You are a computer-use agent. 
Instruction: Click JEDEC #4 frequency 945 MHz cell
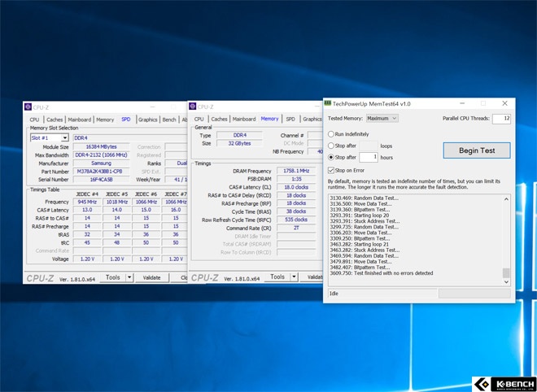point(87,202)
